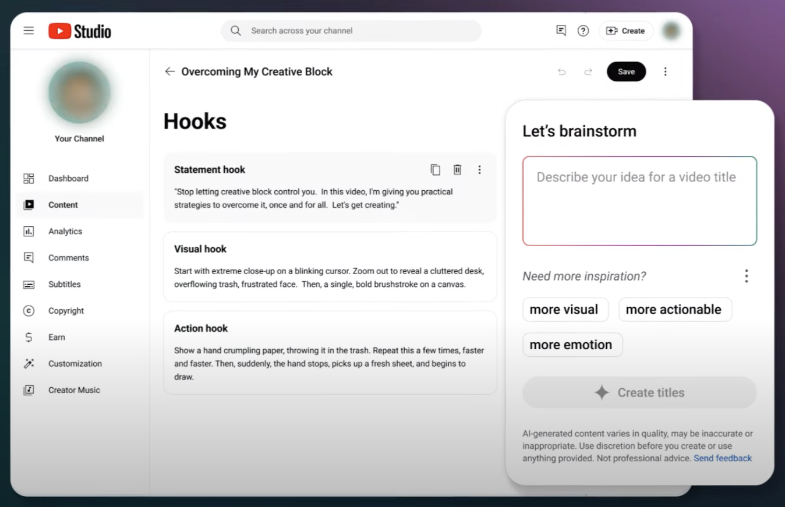Open the feedback messages icon in header
The width and height of the screenshot is (785, 507).
561,31
